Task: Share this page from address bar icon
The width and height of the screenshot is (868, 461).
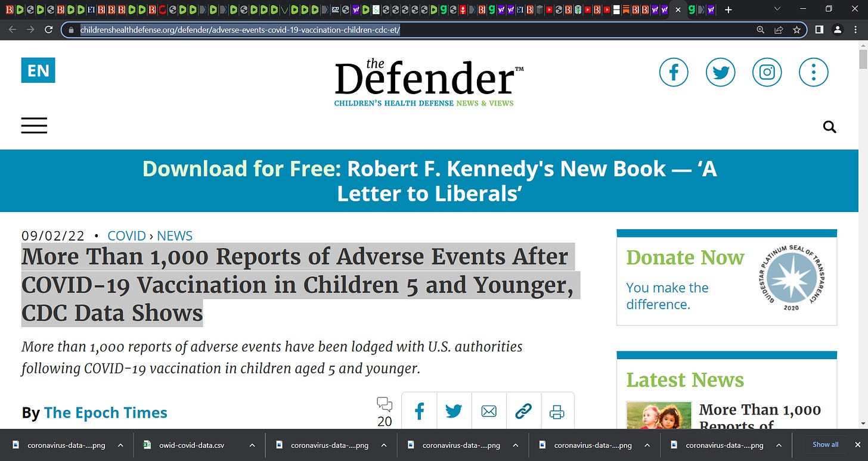Action: click(779, 30)
